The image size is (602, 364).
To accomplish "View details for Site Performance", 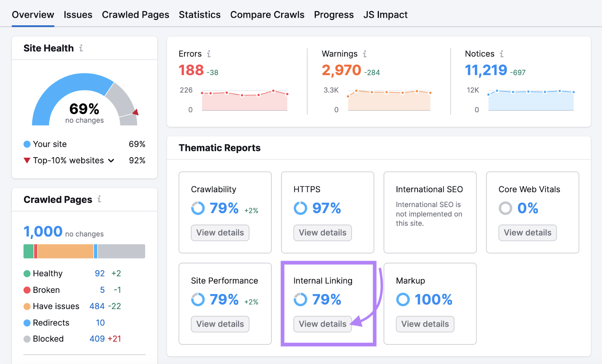I will pos(220,324).
